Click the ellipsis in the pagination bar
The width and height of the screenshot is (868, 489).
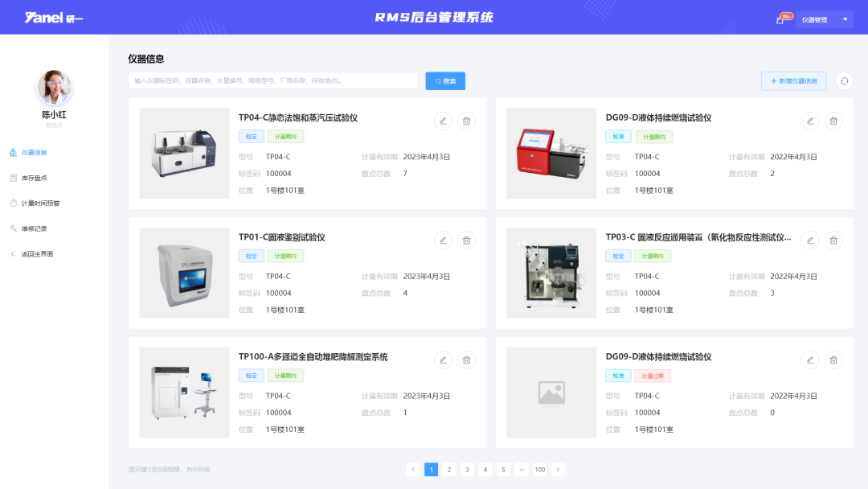[522, 469]
